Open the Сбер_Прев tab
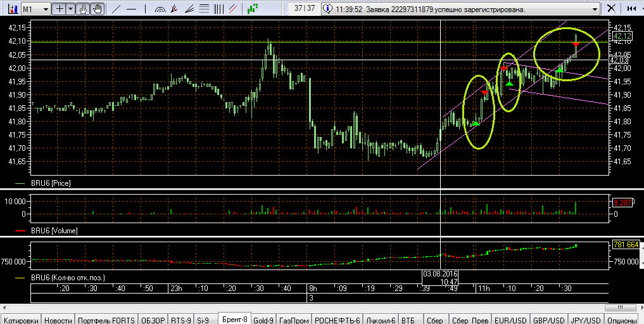 (470, 320)
